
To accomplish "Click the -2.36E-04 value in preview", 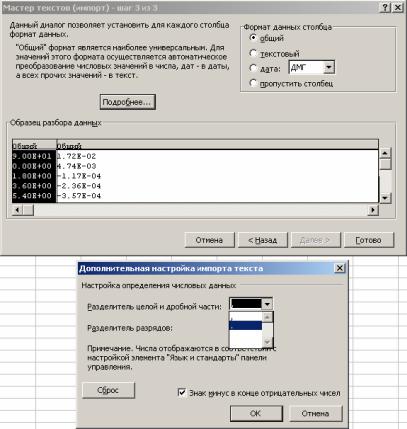I will pyautogui.click(x=79, y=186).
